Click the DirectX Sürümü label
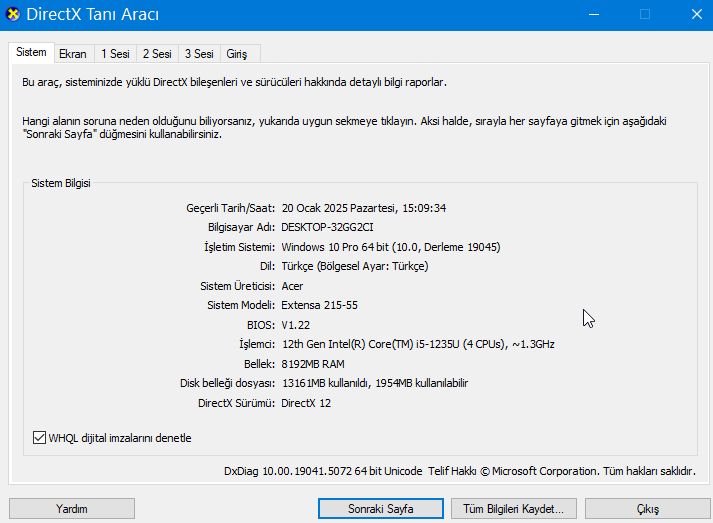This screenshot has width=713, height=523. 236,403
